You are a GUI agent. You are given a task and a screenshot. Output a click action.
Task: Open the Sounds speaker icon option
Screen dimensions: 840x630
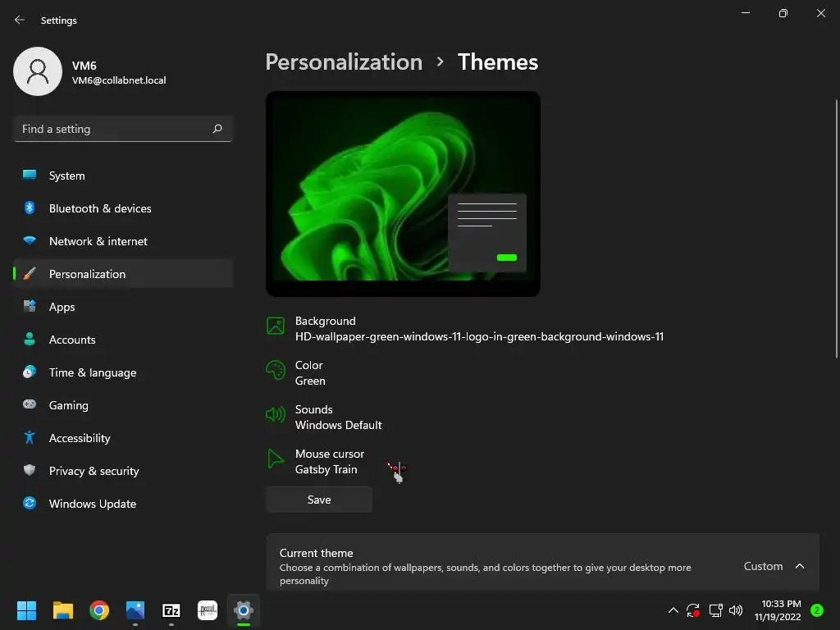tap(276, 414)
